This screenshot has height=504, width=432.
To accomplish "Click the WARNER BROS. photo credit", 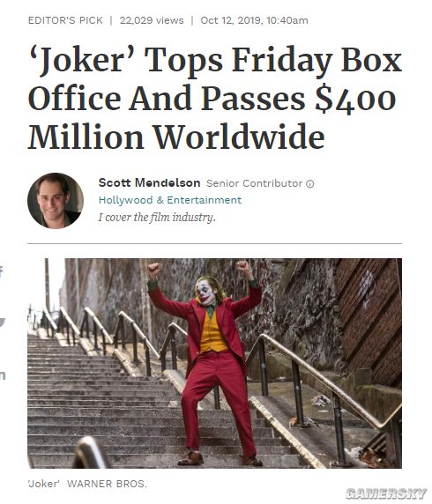I will click(107, 484).
